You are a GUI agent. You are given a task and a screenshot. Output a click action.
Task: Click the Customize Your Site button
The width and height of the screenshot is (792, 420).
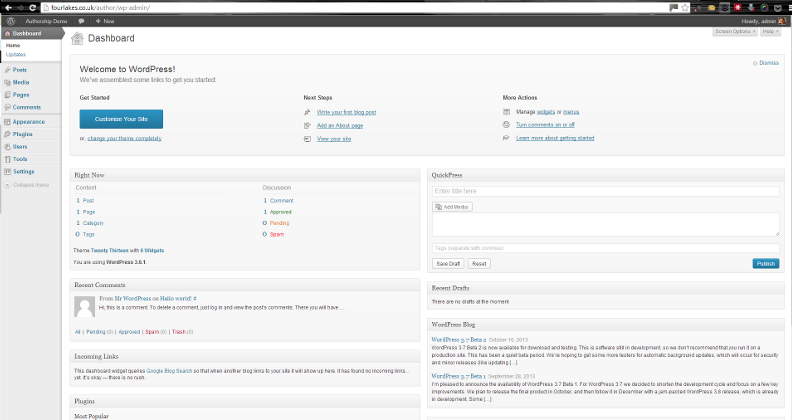[x=121, y=119]
